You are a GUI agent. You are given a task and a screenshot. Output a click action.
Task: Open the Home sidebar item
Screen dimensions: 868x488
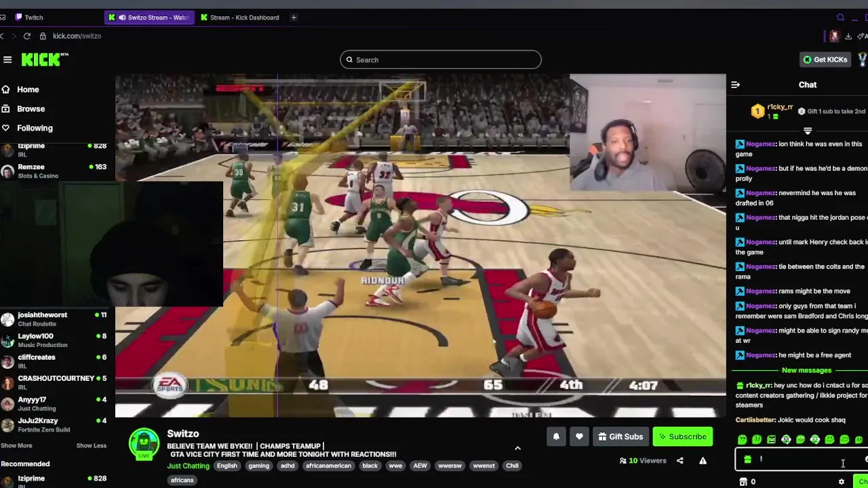pos(28,89)
